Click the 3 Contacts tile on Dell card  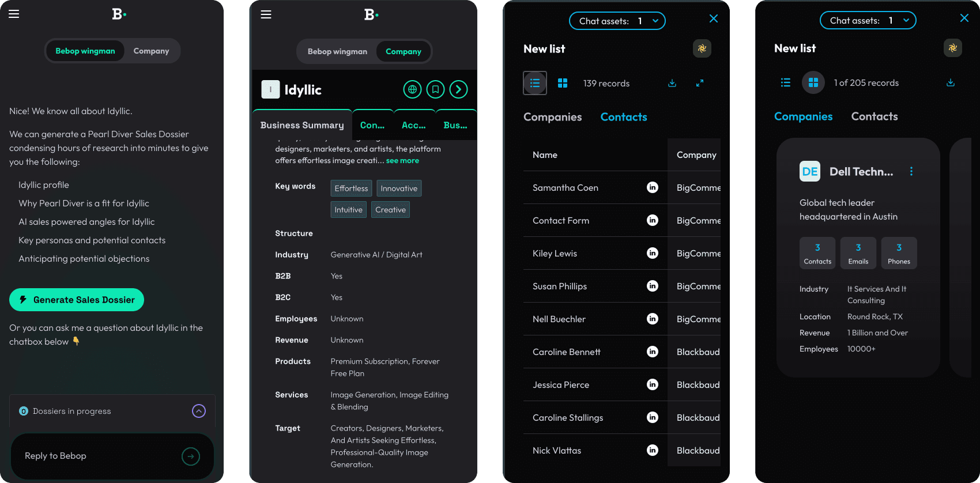tap(817, 253)
